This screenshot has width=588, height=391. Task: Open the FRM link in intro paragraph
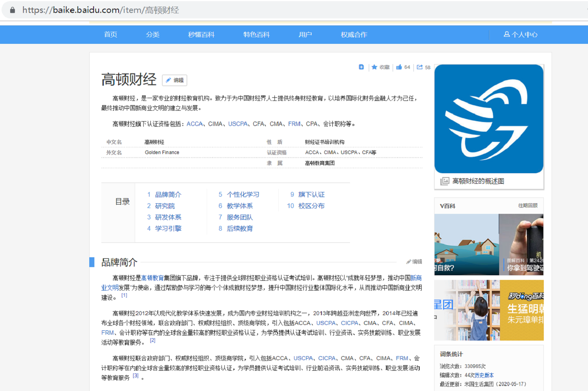pos(294,124)
